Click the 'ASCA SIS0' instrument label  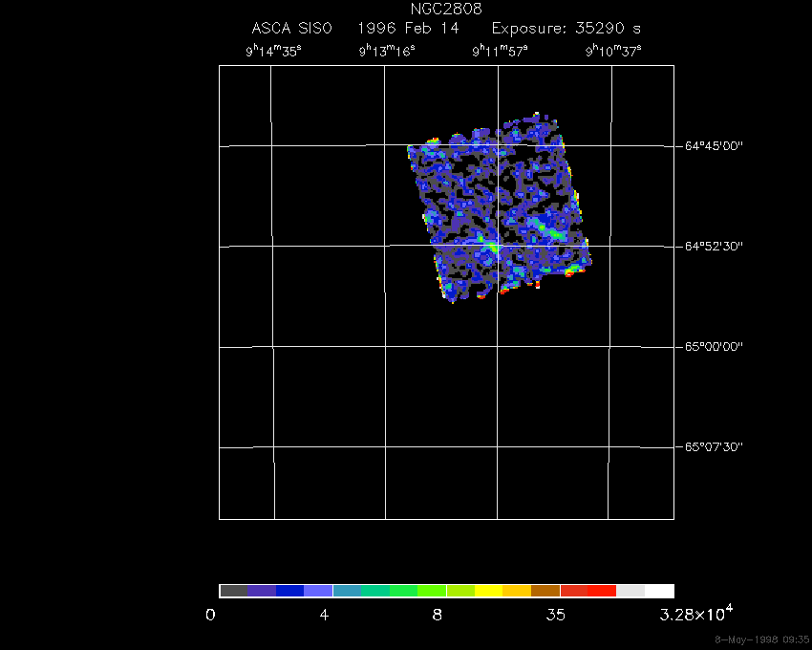[291, 28]
